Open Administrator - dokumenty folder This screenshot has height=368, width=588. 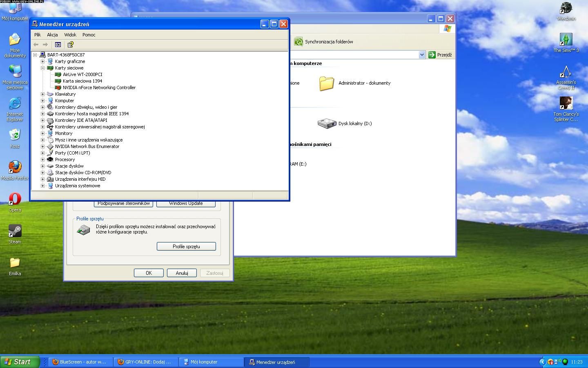pyautogui.click(x=327, y=83)
